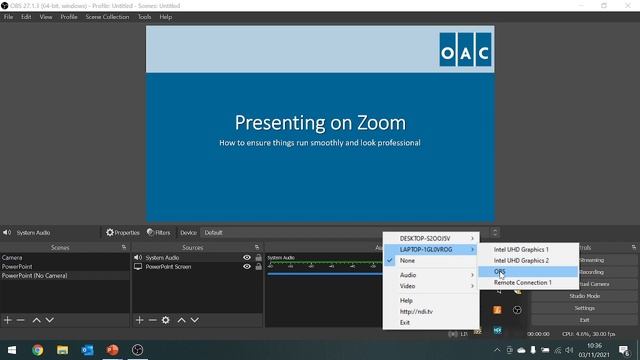Expand the Video submenu in the NDI menu
This screenshot has height=360, width=640.
(431, 286)
